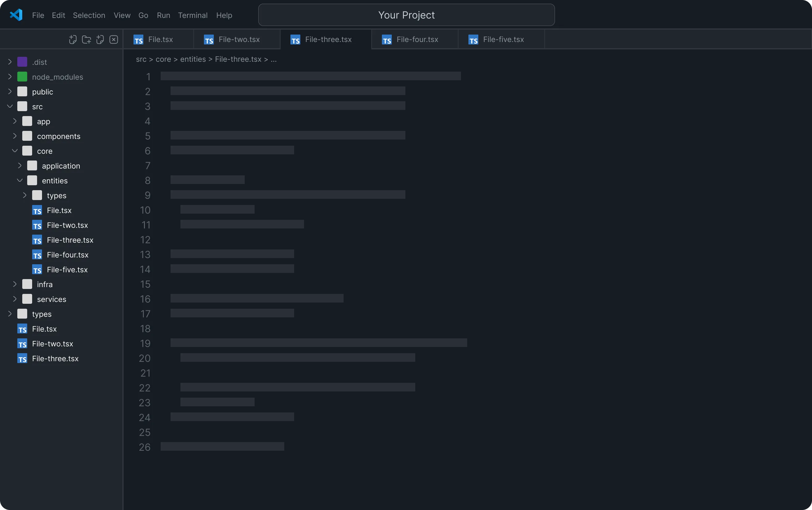Click the TS icon beside File-five.tsx in explorer tree
Viewport: 812px width, 510px height.
point(37,270)
